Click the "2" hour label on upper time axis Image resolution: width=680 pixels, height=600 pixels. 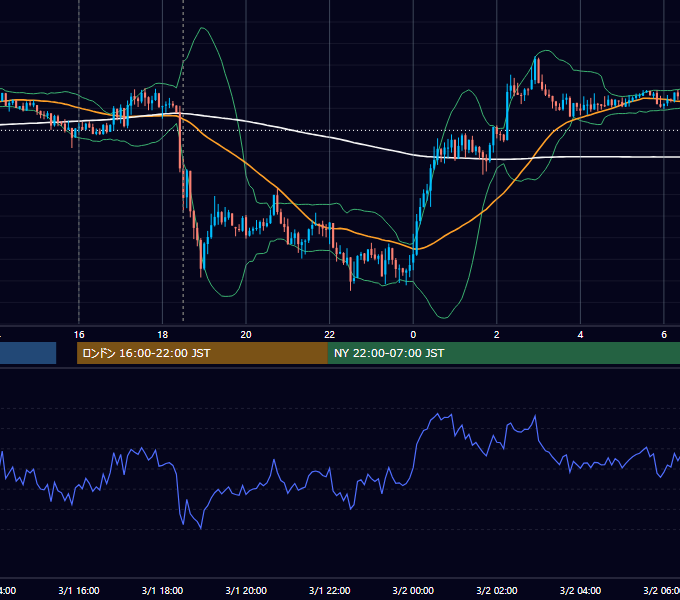[497, 335]
